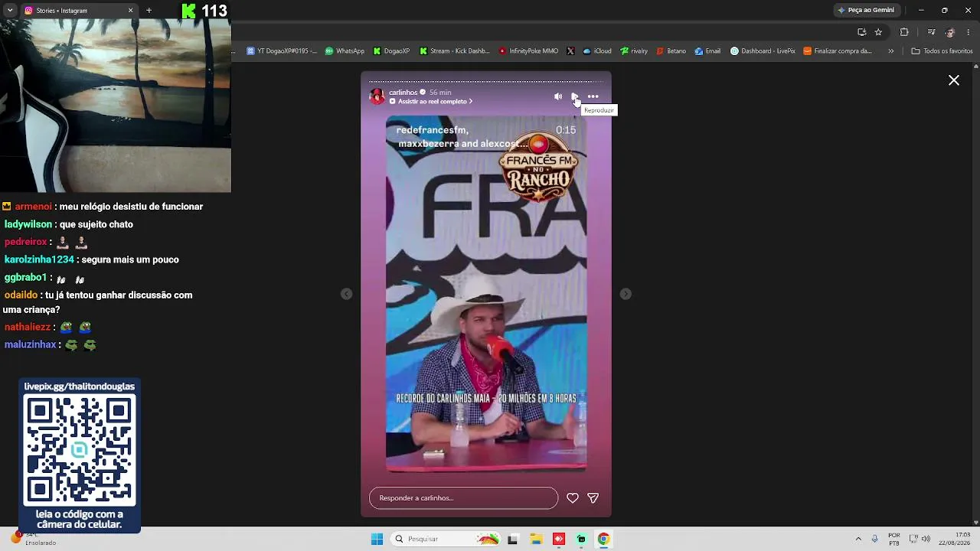Close the Instagram story viewer

954,80
